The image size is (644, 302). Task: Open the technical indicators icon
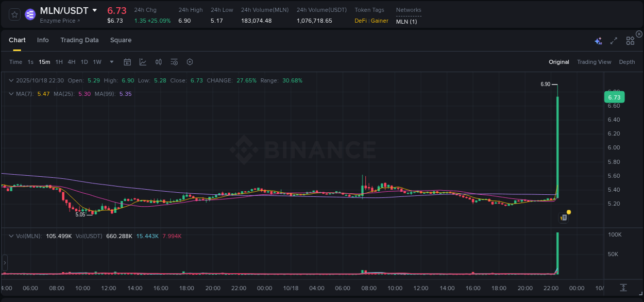tap(158, 61)
